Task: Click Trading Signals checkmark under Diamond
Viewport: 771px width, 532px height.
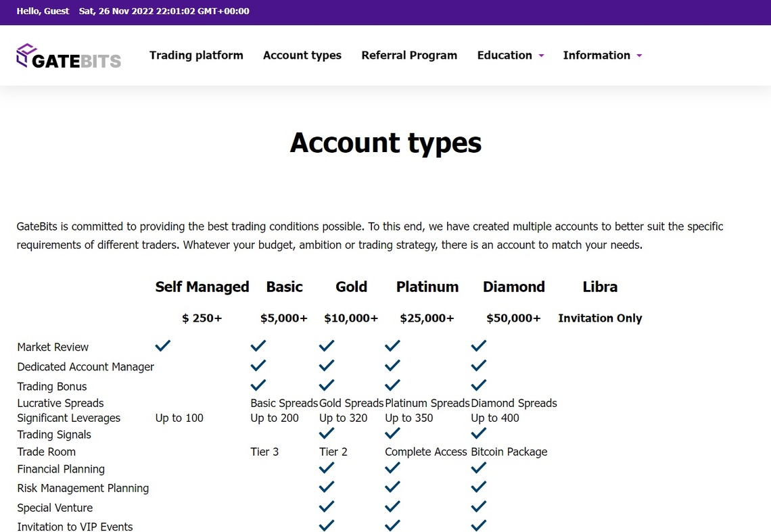Action: tap(478, 433)
